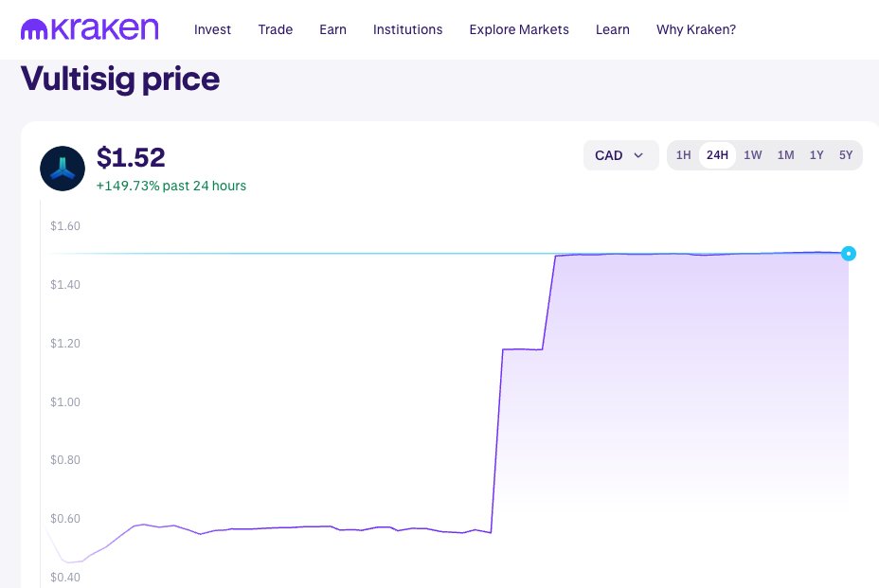This screenshot has height=588, width=879.
Task: Switch chart range to 1Y
Action: tap(816, 155)
